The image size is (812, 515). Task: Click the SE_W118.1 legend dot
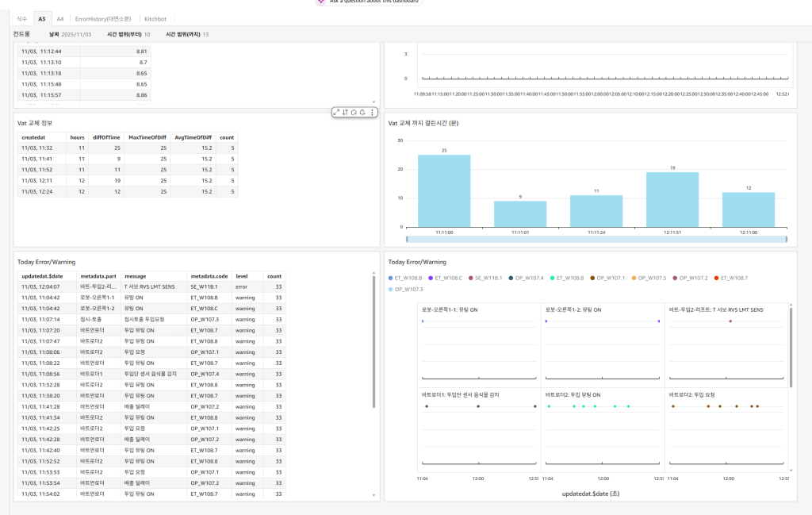point(471,278)
